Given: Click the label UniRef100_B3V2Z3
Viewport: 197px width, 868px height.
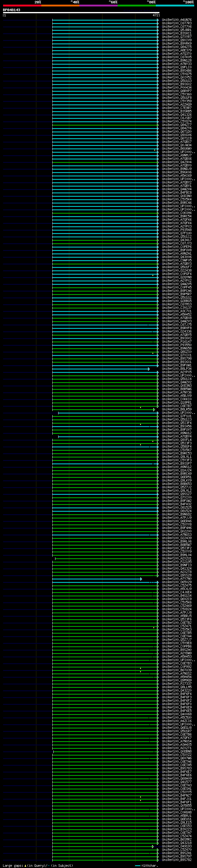Looking at the screenshot, I should 177,830.
